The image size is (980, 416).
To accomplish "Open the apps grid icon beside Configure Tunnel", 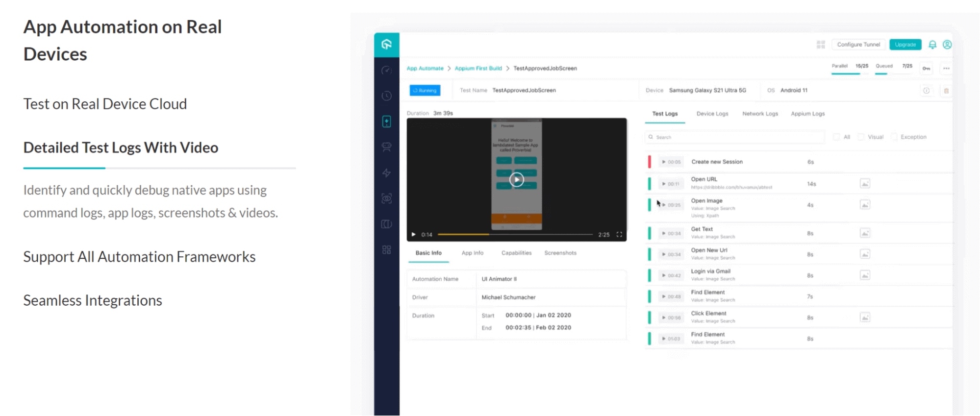I will tap(821, 45).
